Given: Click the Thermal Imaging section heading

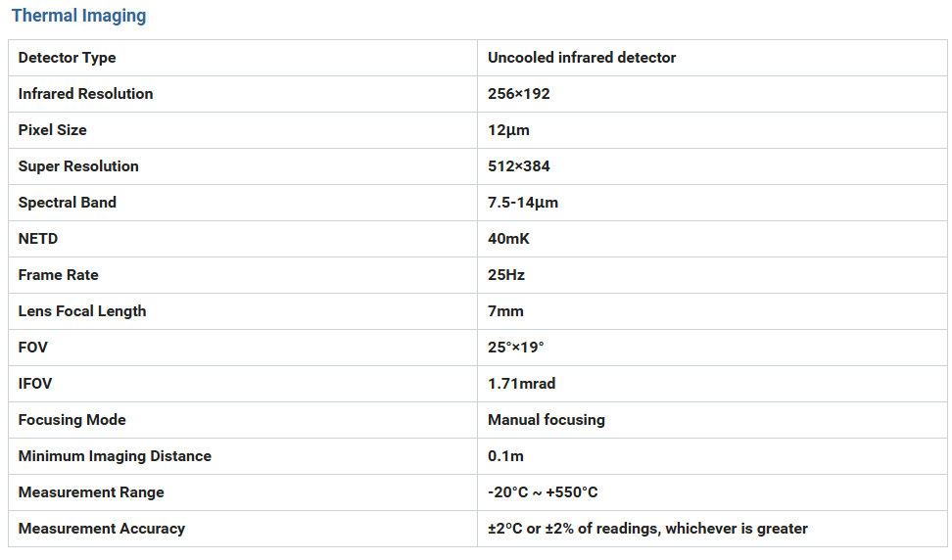Looking at the screenshot, I should click(x=78, y=16).
